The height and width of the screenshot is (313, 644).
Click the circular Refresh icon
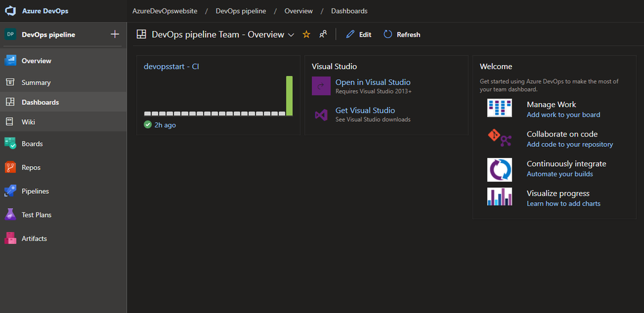tap(387, 35)
